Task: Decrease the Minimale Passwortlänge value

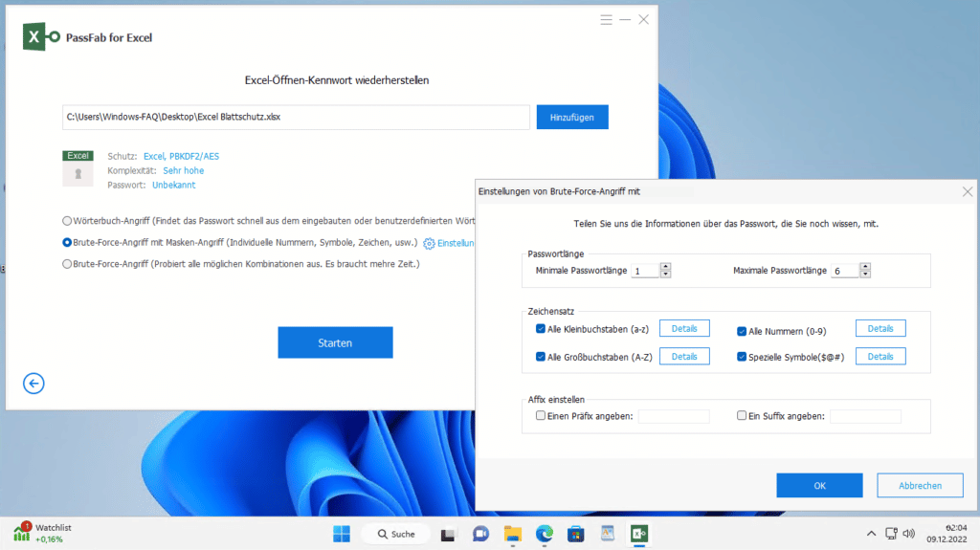Action: coord(666,275)
